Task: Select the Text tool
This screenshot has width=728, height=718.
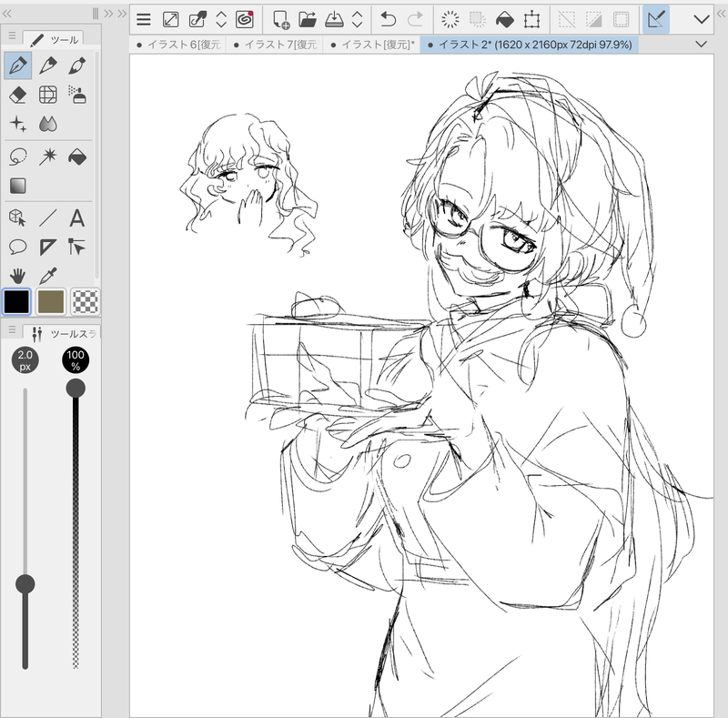Action: (77, 217)
